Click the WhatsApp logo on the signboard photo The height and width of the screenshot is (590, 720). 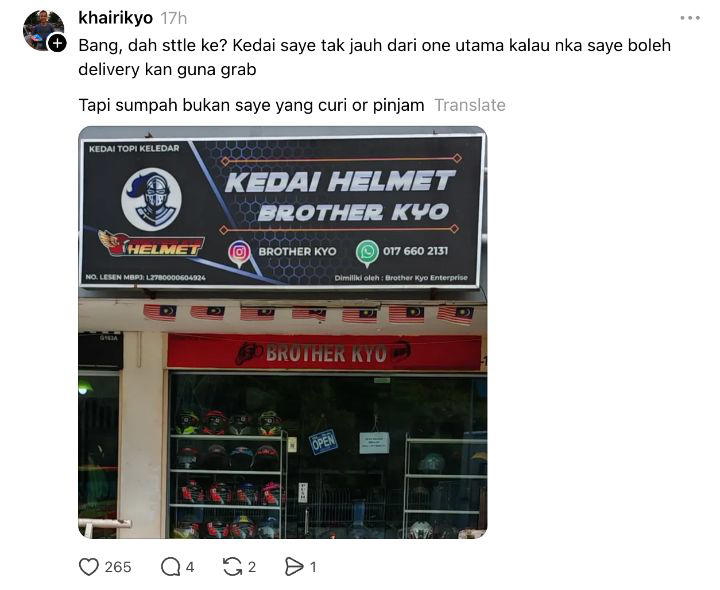point(367,252)
